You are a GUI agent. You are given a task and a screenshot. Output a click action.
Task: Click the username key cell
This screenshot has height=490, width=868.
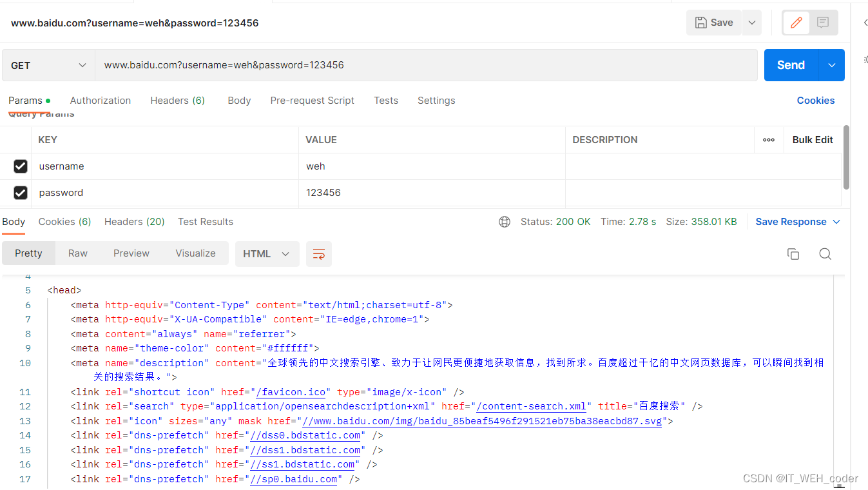(x=165, y=166)
